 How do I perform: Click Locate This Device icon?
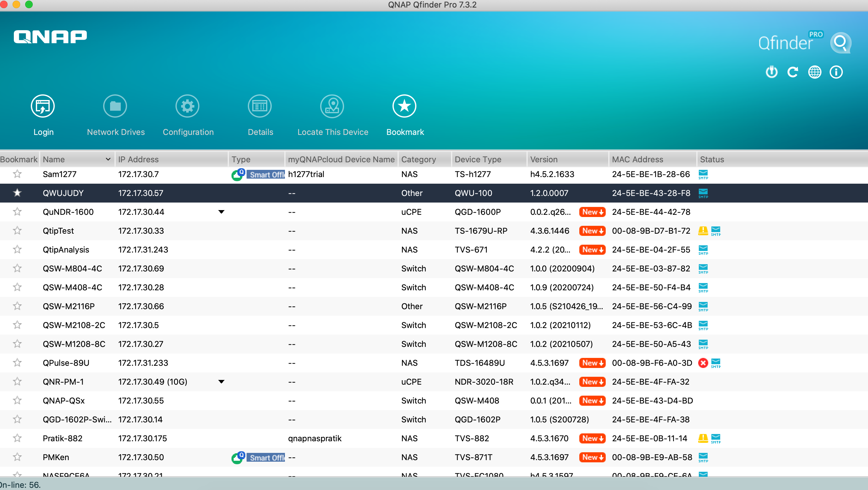point(332,106)
